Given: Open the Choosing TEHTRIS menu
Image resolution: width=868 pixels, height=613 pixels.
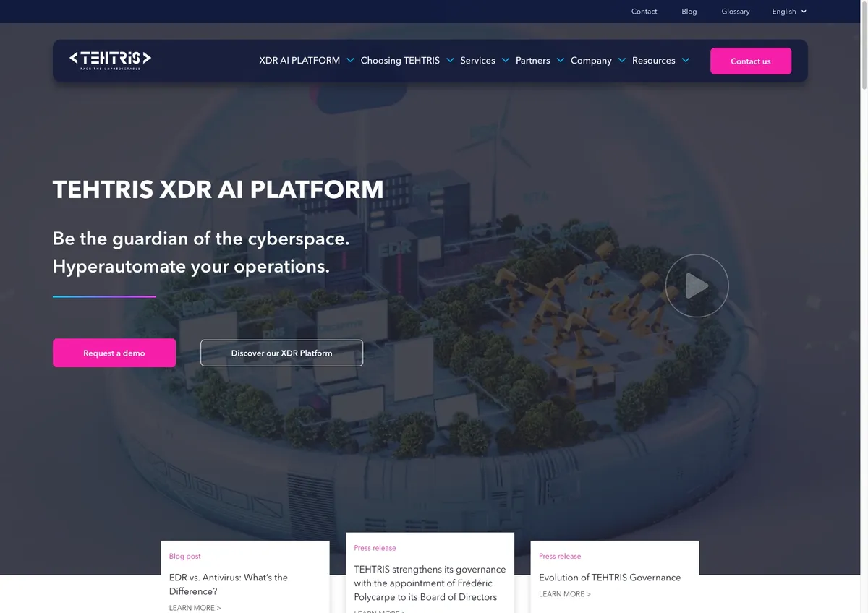Looking at the screenshot, I should pos(400,61).
